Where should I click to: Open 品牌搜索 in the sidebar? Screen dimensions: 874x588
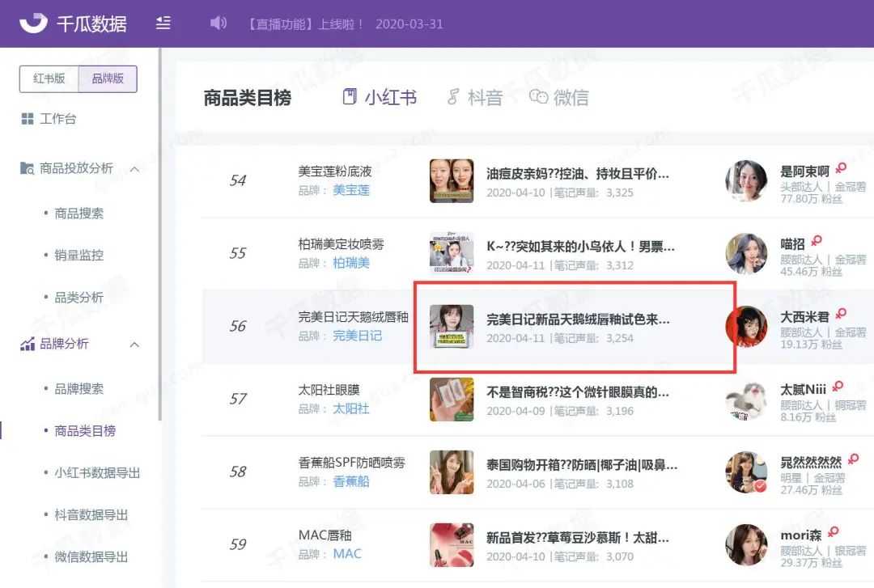78,388
